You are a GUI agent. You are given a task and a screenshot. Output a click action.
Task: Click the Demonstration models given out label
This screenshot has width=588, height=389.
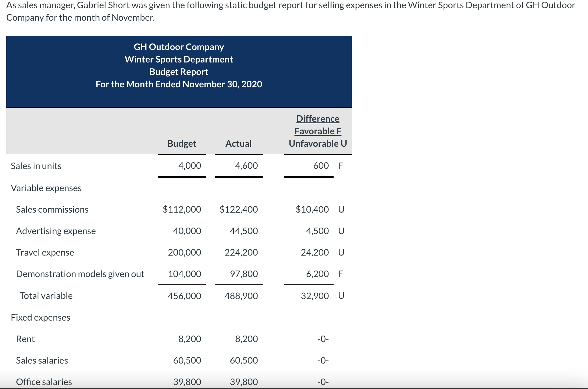tap(80, 274)
